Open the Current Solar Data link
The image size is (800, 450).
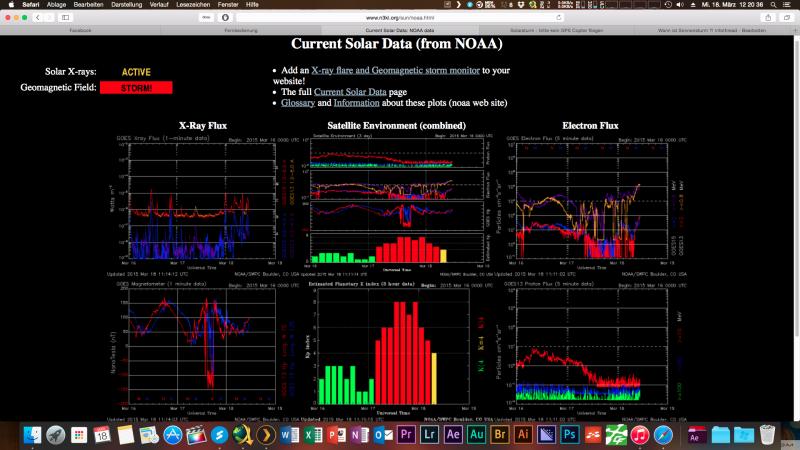point(350,92)
